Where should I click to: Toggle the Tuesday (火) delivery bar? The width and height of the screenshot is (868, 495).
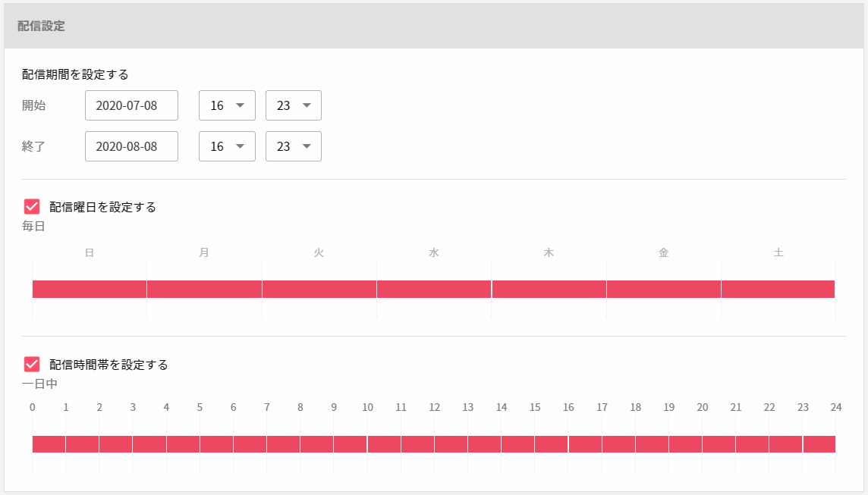click(319, 289)
